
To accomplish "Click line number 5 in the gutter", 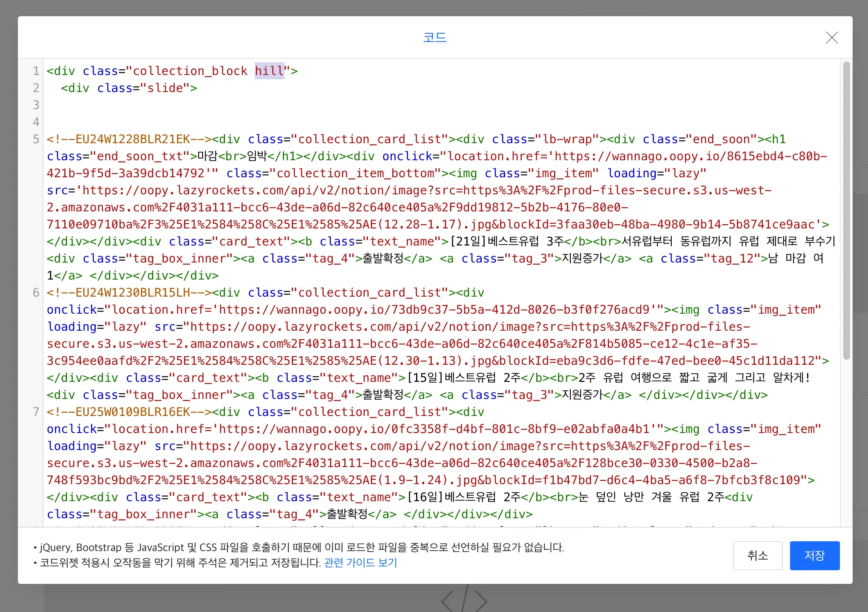I will 36,139.
